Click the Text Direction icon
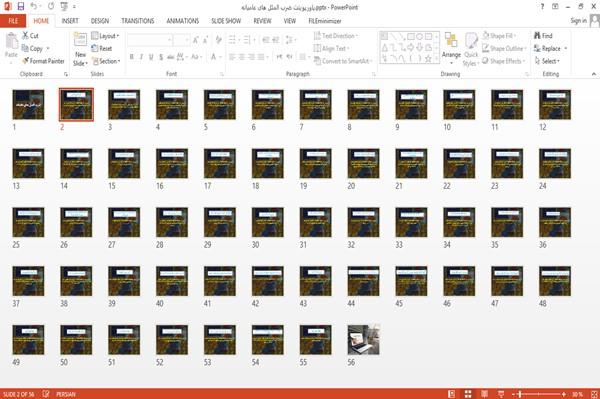 (x=317, y=36)
